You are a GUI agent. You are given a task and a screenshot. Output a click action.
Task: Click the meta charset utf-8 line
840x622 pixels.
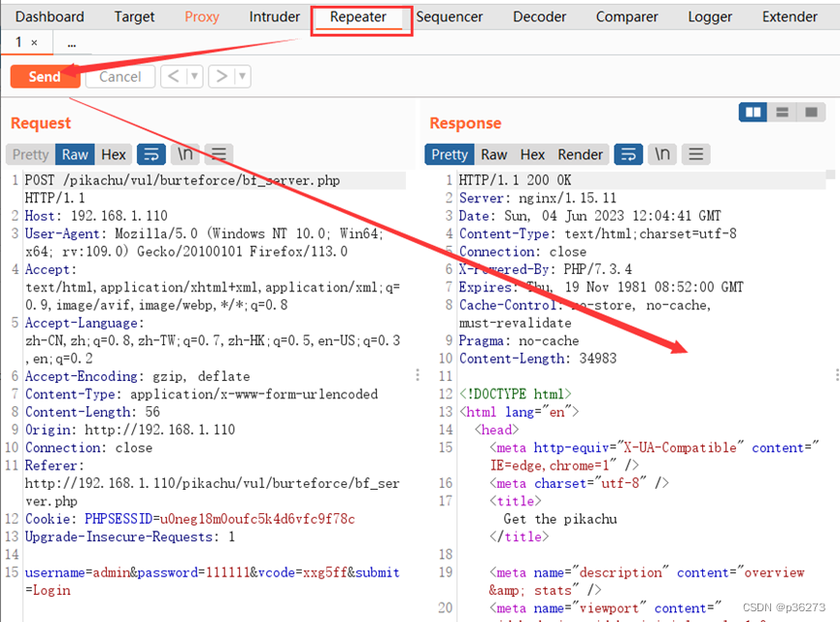coord(579,483)
